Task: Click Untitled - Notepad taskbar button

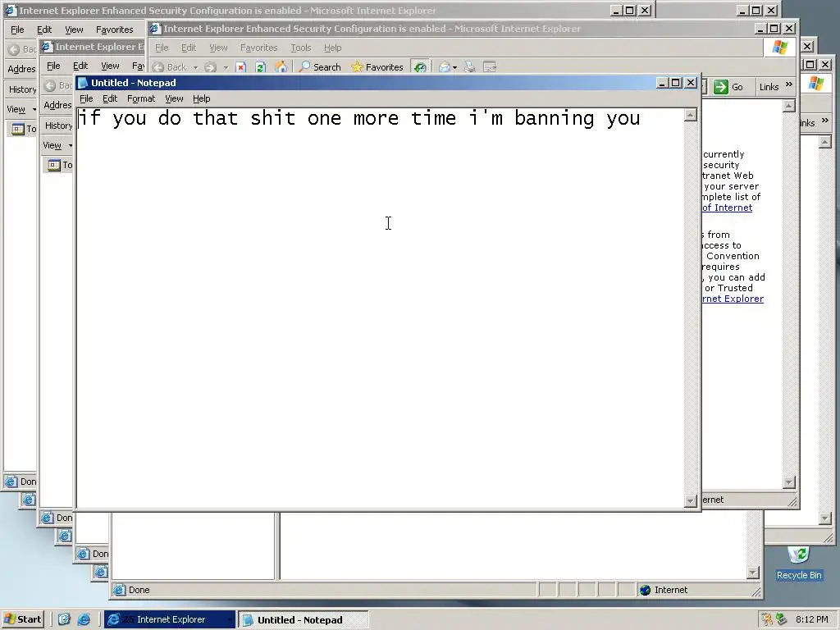Action: pyautogui.click(x=304, y=620)
